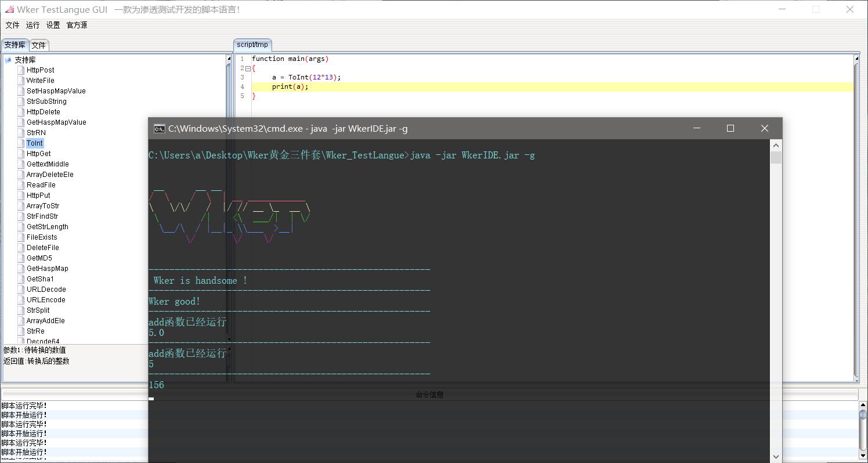Image resolution: width=868 pixels, height=463 pixels.
Task: Click the 参数1:待转换的数值 description line
Action: coord(35,350)
